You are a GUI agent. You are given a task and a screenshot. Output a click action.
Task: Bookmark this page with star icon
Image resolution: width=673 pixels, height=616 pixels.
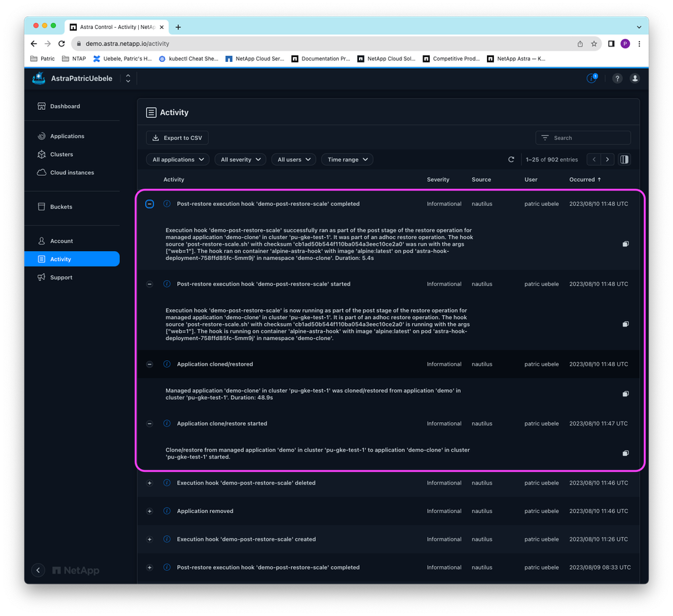pyautogui.click(x=594, y=44)
